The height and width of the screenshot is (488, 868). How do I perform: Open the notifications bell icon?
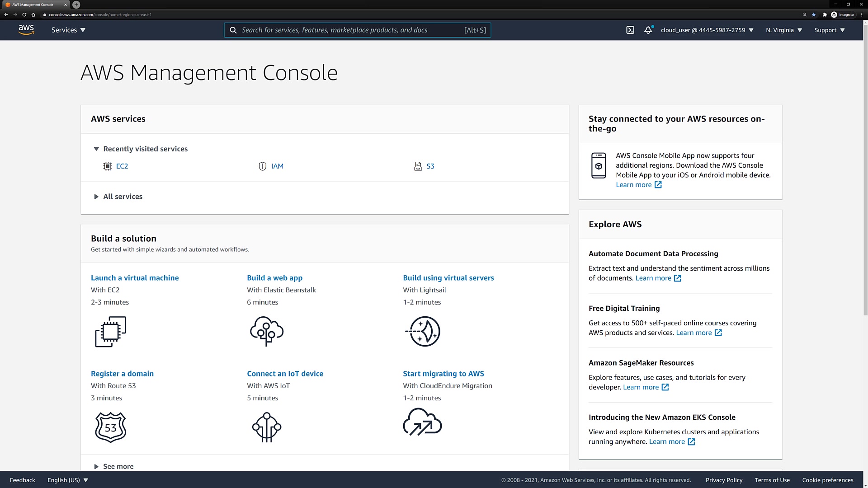pyautogui.click(x=648, y=30)
